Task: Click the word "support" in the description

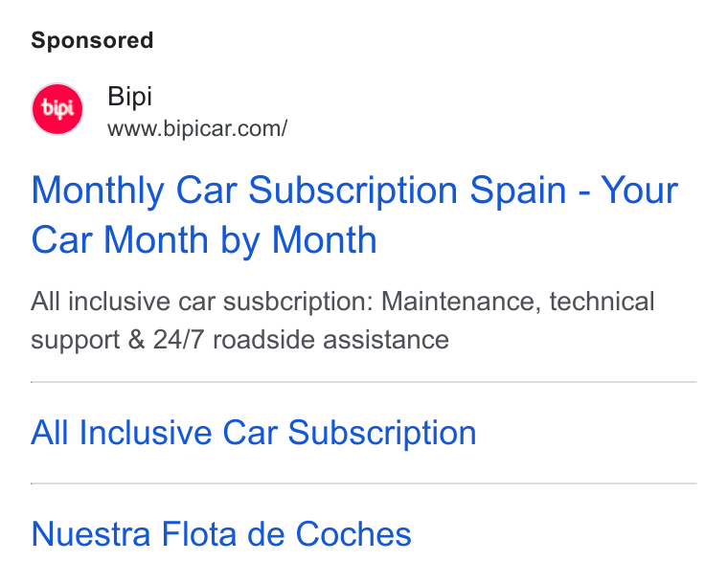Action: (x=76, y=341)
